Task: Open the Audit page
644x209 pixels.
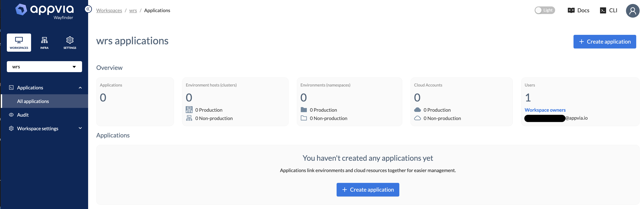Action: 23,115
